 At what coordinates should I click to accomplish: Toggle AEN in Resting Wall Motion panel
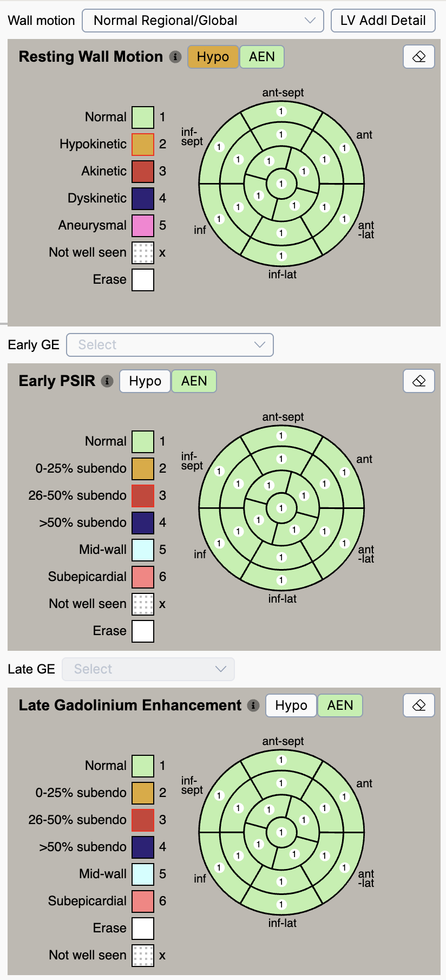tap(261, 57)
